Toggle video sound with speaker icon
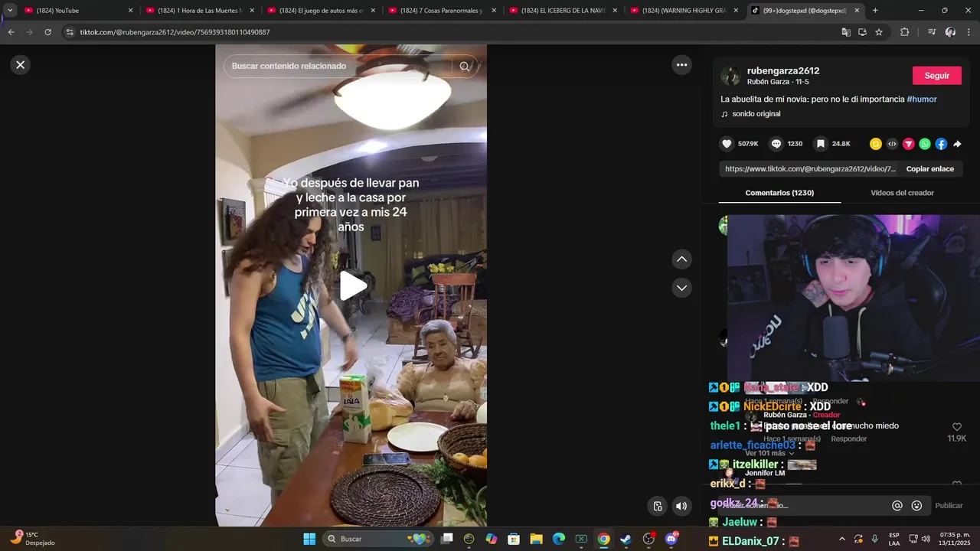This screenshot has width=980, height=551. 681,506
